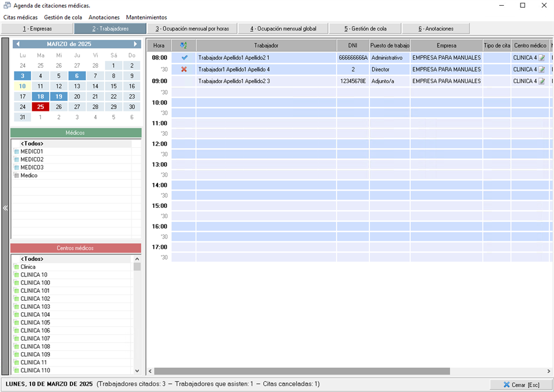Open the edit icon next to CLINICA 4 at 09:00

coord(541,81)
